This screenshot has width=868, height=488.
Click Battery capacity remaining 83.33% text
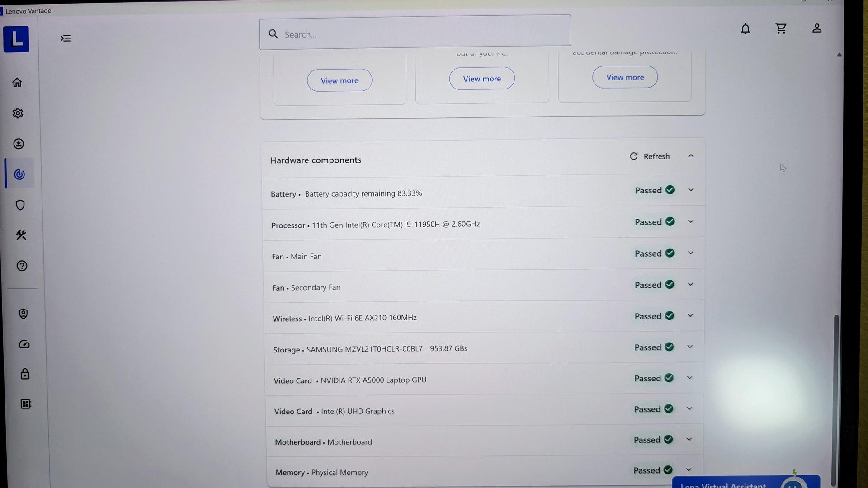pyautogui.click(x=363, y=193)
